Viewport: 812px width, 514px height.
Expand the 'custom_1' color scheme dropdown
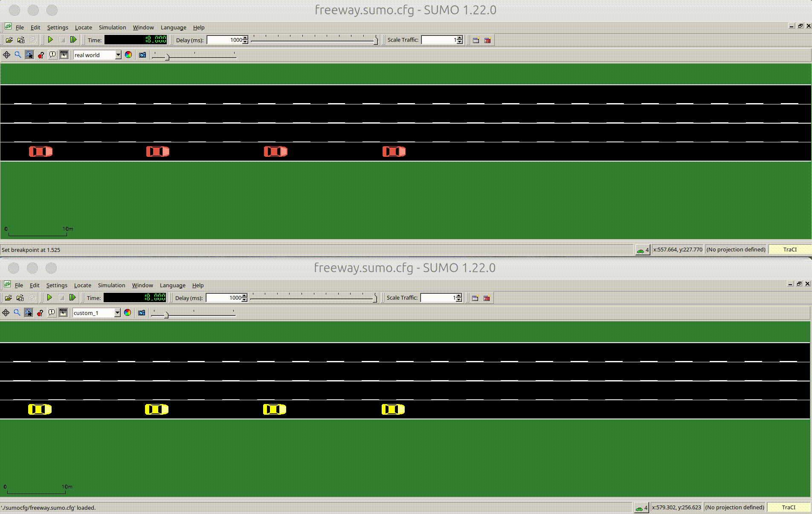pos(117,313)
